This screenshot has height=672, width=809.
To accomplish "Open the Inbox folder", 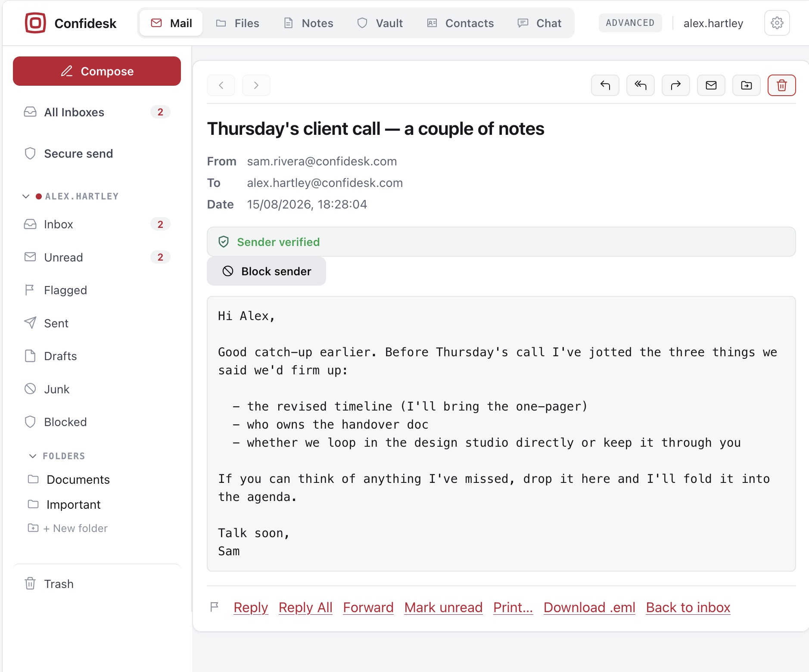I will coord(97,224).
